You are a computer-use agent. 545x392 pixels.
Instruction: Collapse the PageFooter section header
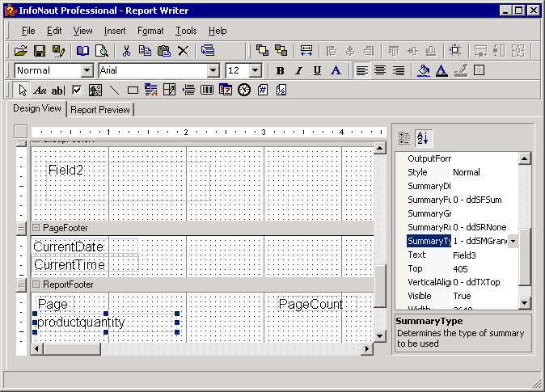point(36,228)
